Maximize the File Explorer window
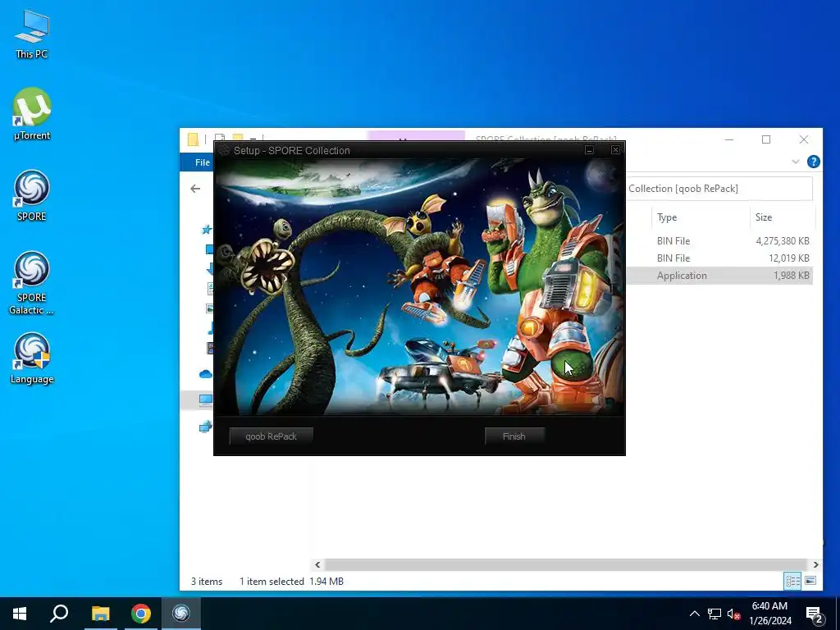The image size is (840, 630). [766, 139]
